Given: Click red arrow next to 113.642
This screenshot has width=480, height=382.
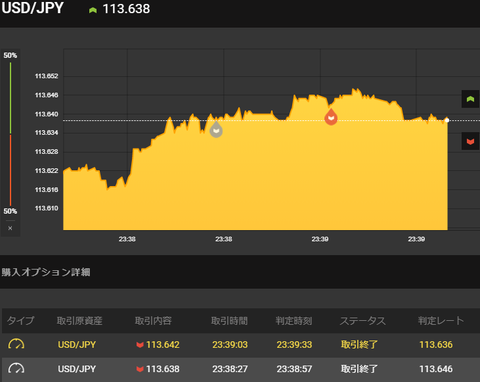Looking at the screenshot, I should pos(140,345).
